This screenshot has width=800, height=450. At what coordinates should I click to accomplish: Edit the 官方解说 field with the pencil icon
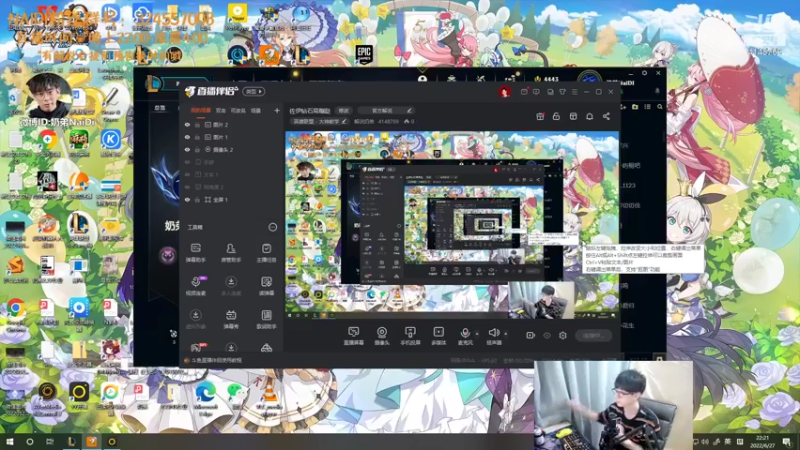[409, 110]
